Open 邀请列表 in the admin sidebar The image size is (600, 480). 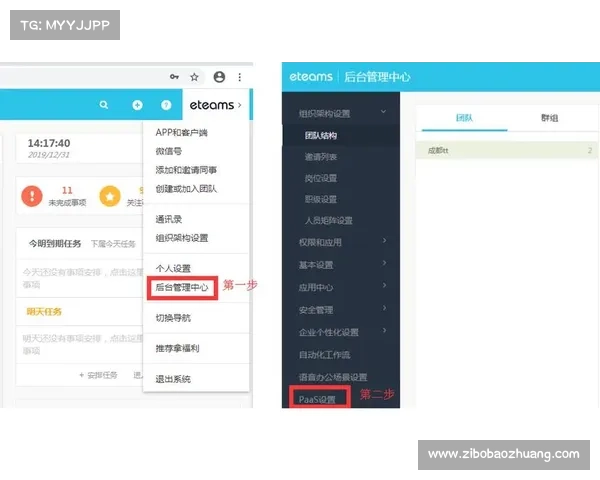(321, 157)
